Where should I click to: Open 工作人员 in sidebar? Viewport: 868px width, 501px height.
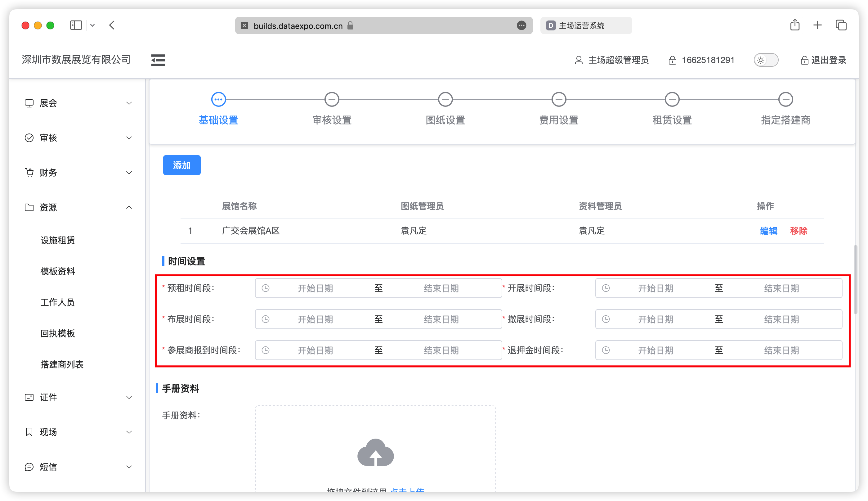coord(57,302)
